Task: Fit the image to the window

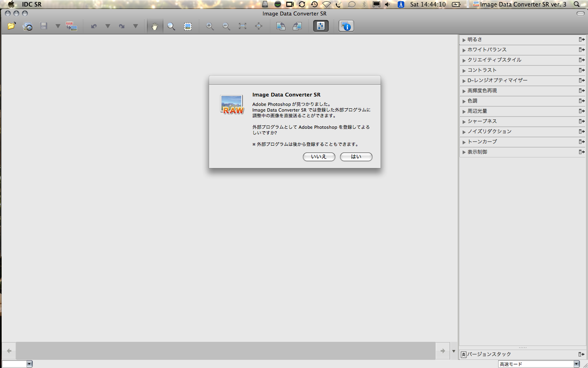Action: coord(243,26)
